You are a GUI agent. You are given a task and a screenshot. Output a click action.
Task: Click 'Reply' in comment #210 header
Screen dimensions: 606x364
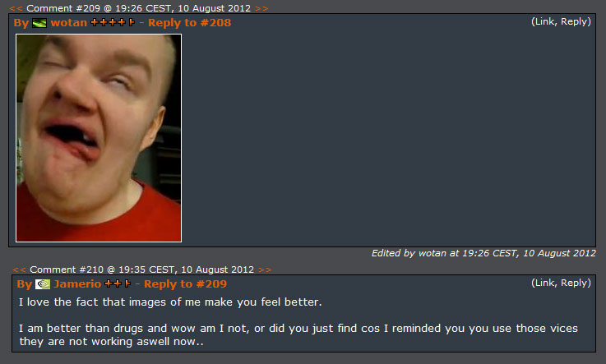[574, 283]
